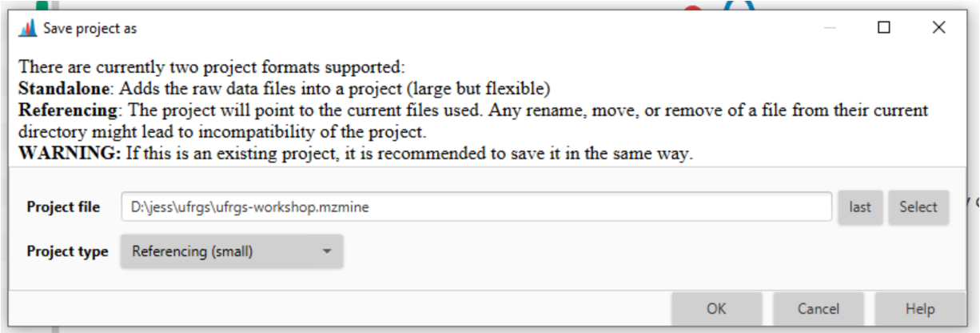This screenshot has width=980, height=333.
Task: Click the "last" button for recent paths
Action: (860, 207)
